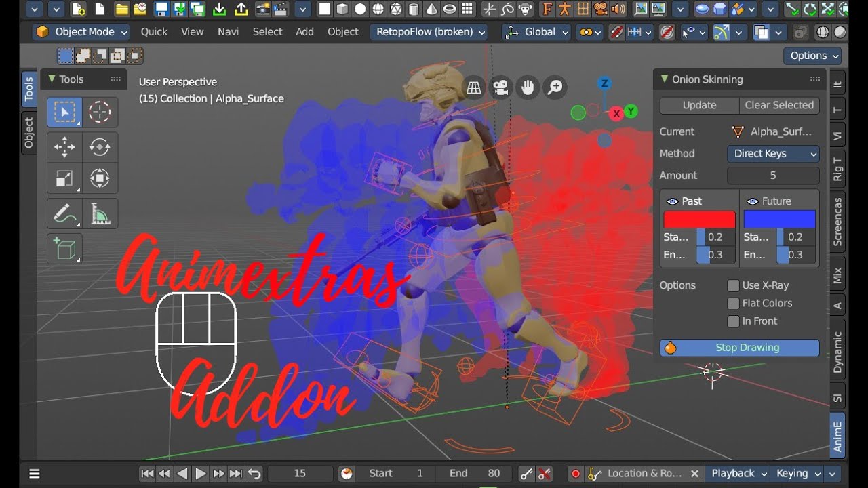Screen dimensions: 868x488
Task: Add a speaker object
Action: (x=618, y=9)
